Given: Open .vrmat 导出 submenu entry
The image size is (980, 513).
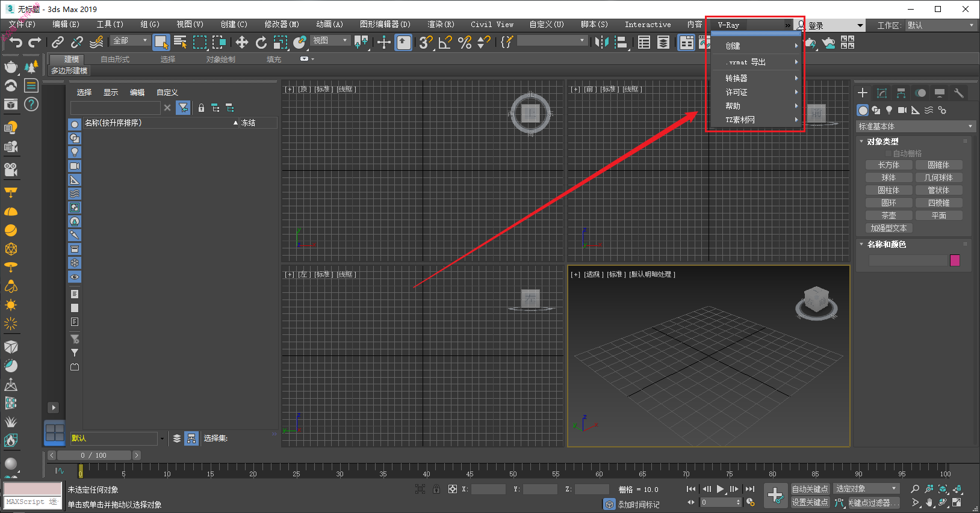Looking at the screenshot, I should coord(756,62).
